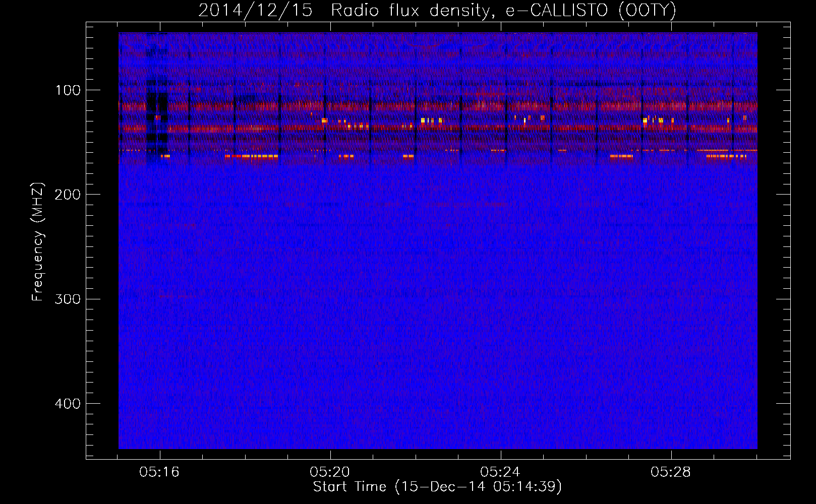Click the 'Frequency (MHZ)' axis label

coord(38,242)
